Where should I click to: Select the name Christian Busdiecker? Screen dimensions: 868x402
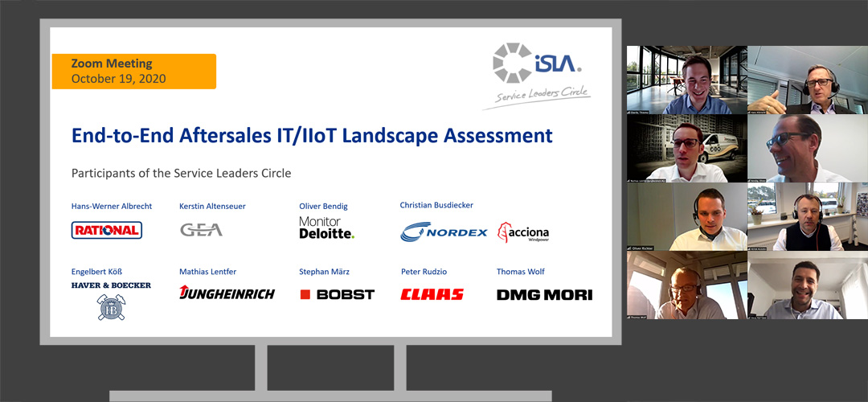[x=436, y=205]
